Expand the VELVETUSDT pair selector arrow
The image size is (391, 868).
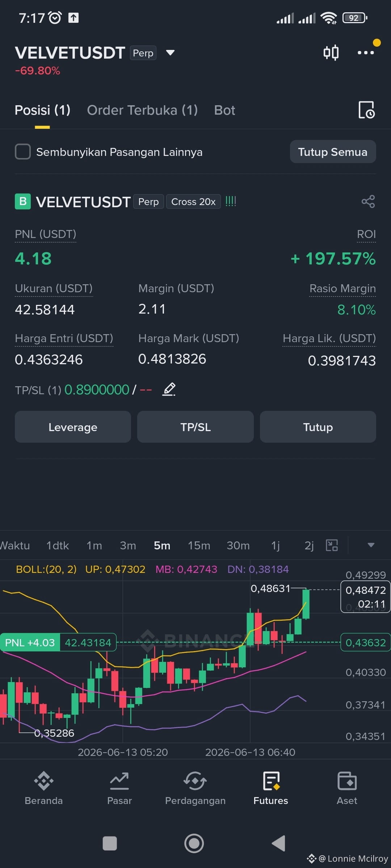tap(170, 53)
